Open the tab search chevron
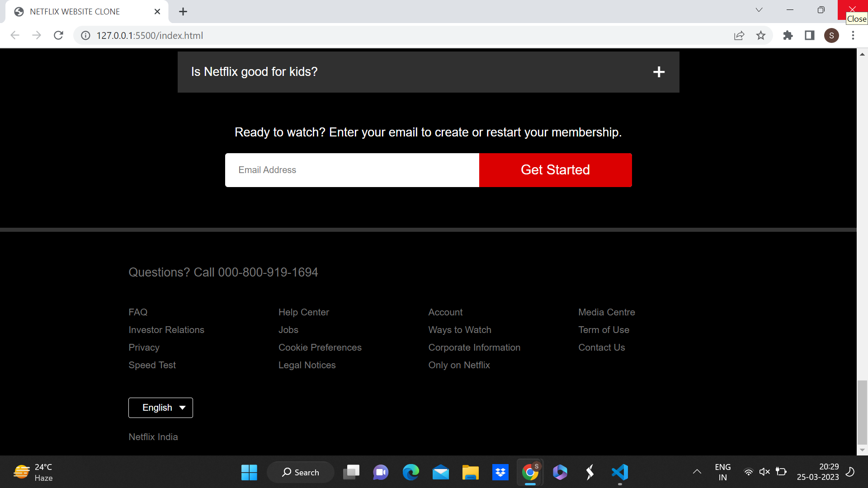This screenshot has height=488, width=868. coord(759,9)
